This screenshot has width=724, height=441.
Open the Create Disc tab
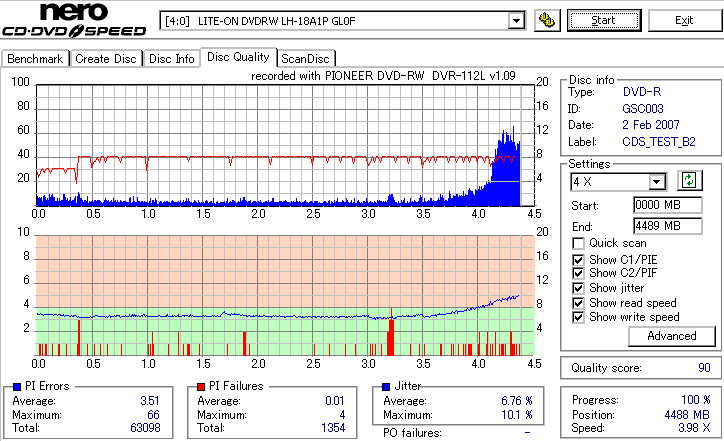click(x=106, y=59)
